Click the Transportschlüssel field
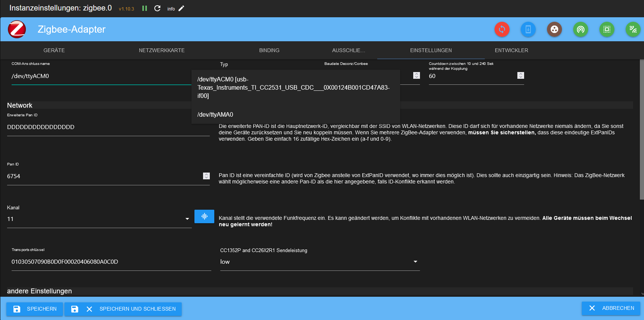Image resolution: width=644 pixels, height=320 pixels. click(111, 262)
